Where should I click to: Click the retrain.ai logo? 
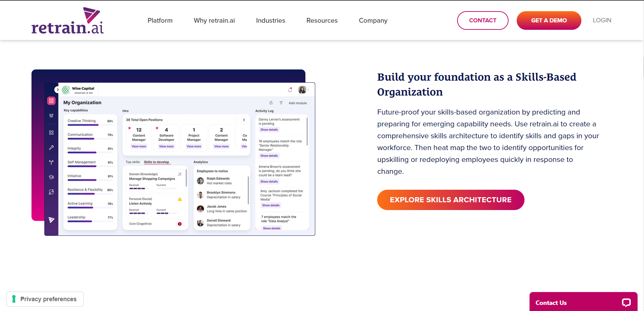67,21
